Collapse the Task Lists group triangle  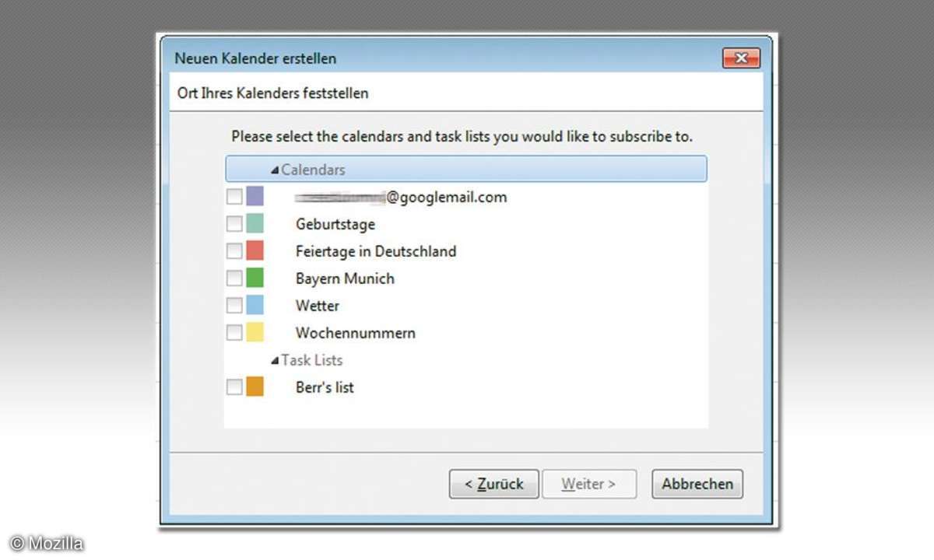click(x=275, y=360)
